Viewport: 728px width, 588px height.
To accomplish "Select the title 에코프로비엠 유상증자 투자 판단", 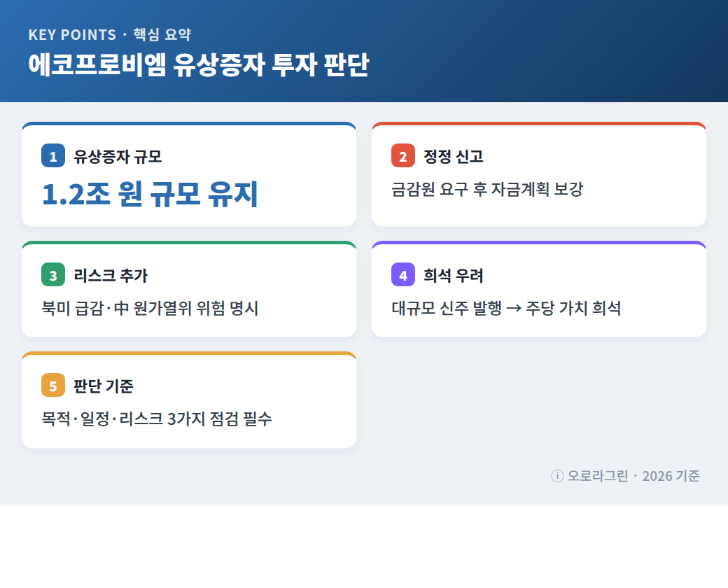I will pyautogui.click(x=199, y=64).
